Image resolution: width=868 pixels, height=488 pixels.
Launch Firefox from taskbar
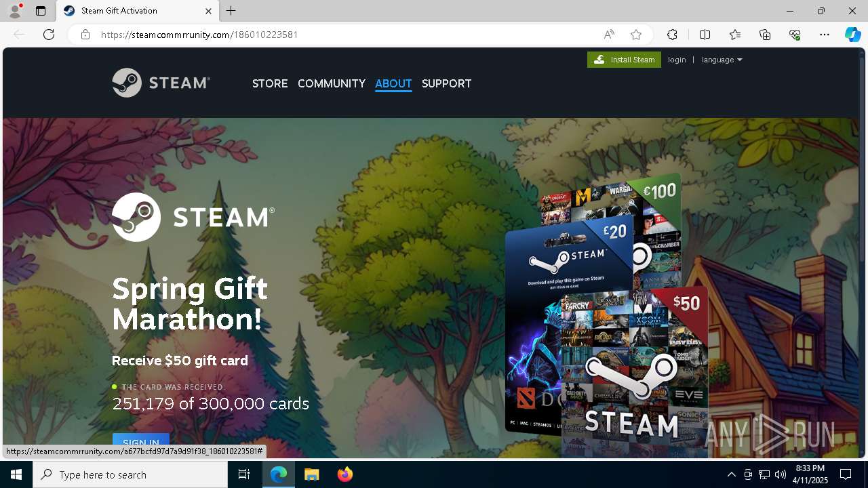344,474
